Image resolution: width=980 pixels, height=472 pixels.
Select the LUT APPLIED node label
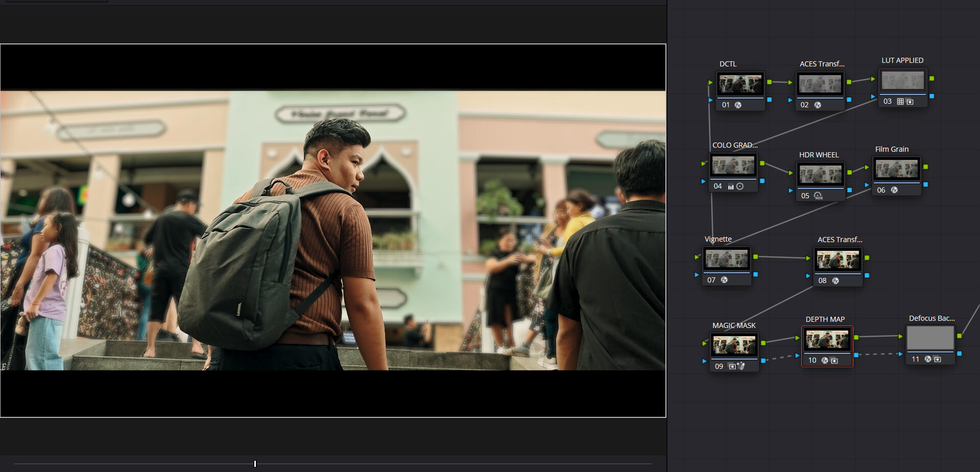tap(902, 60)
